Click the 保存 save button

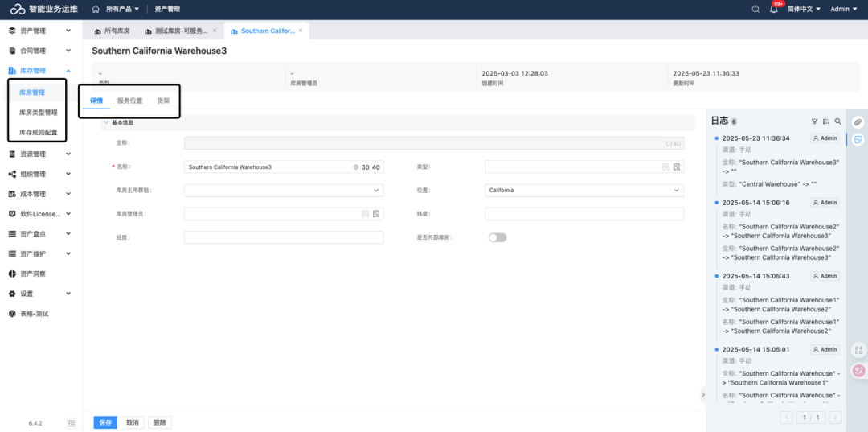(105, 422)
